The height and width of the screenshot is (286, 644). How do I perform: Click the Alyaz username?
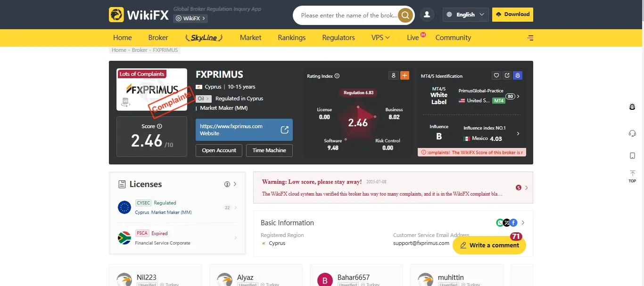point(245,278)
